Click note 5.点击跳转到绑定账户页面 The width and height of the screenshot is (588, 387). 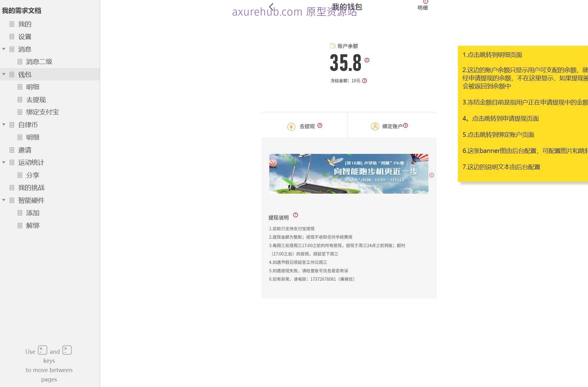[498, 135]
